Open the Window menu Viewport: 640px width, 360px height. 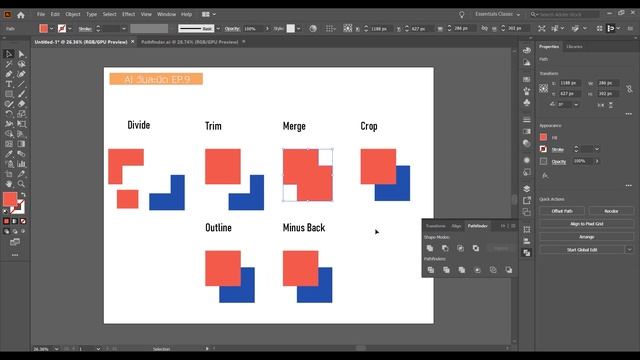(x=167, y=14)
